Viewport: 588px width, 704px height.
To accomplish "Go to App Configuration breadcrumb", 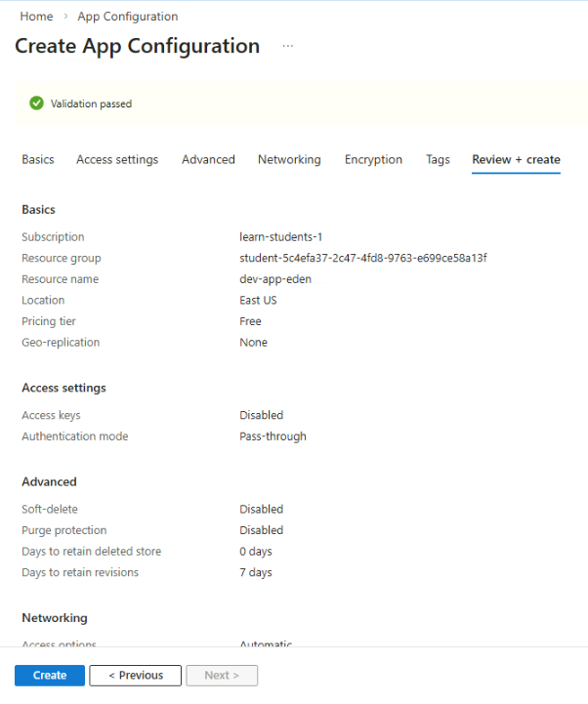I will coord(128,17).
